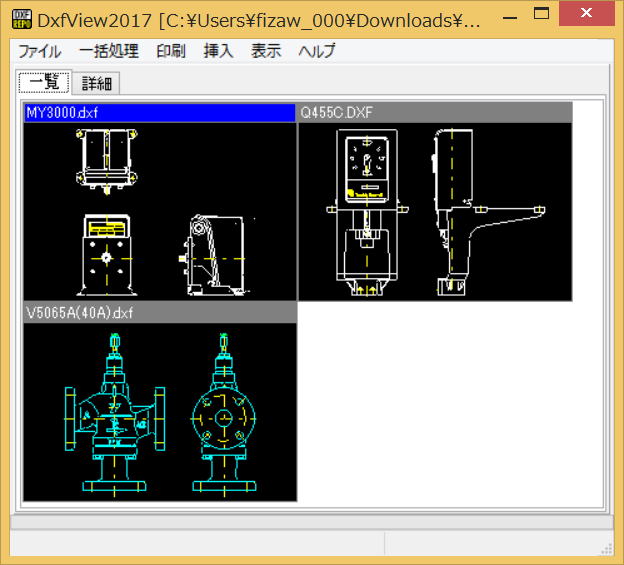This screenshot has height=565, width=624.
Task: Click the DxfView2017 app icon in title bar
Action: (22, 19)
